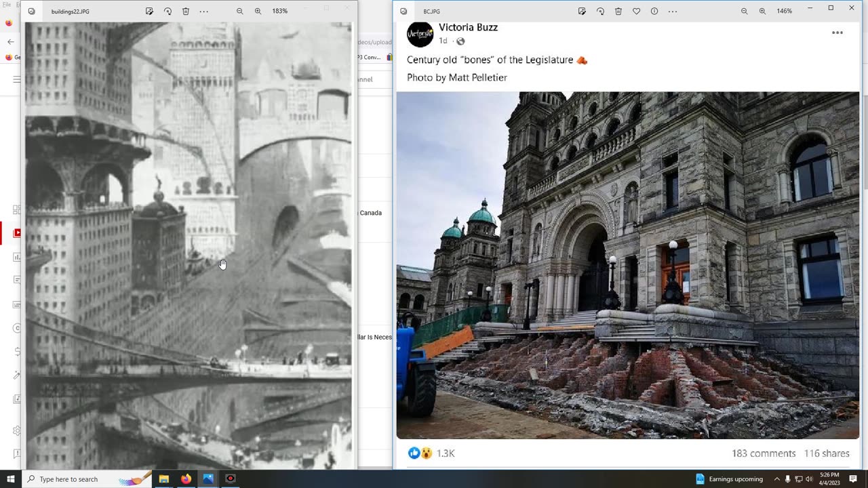Open the screen recorder app on taskbar
The height and width of the screenshot is (488, 868).
[x=230, y=479]
